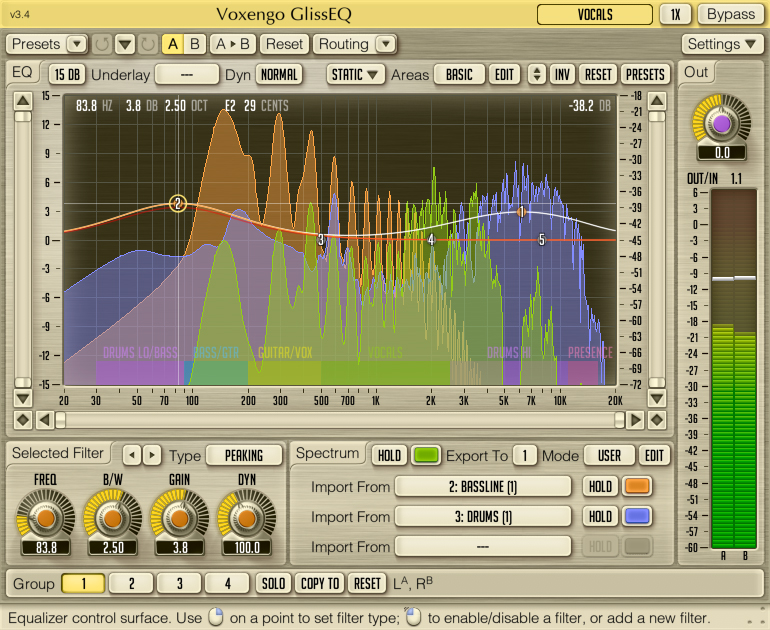Open the PEAKING filter type selector

(244, 455)
